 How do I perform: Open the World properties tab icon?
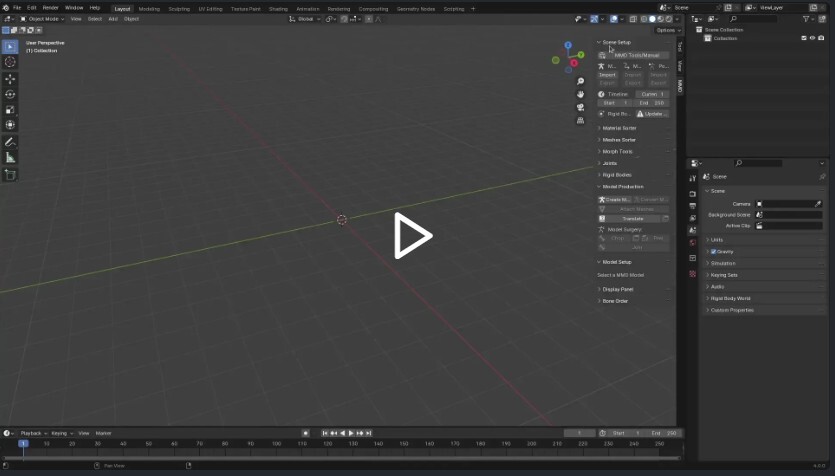click(x=692, y=243)
